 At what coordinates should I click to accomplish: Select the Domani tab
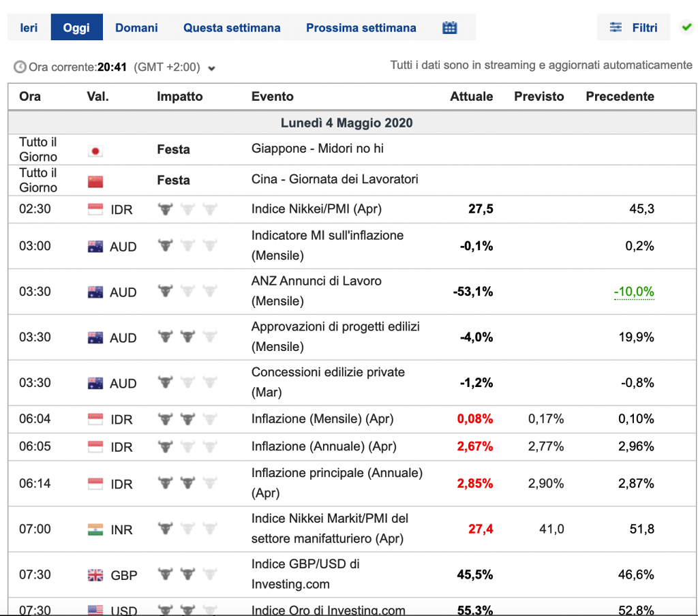click(136, 28)
